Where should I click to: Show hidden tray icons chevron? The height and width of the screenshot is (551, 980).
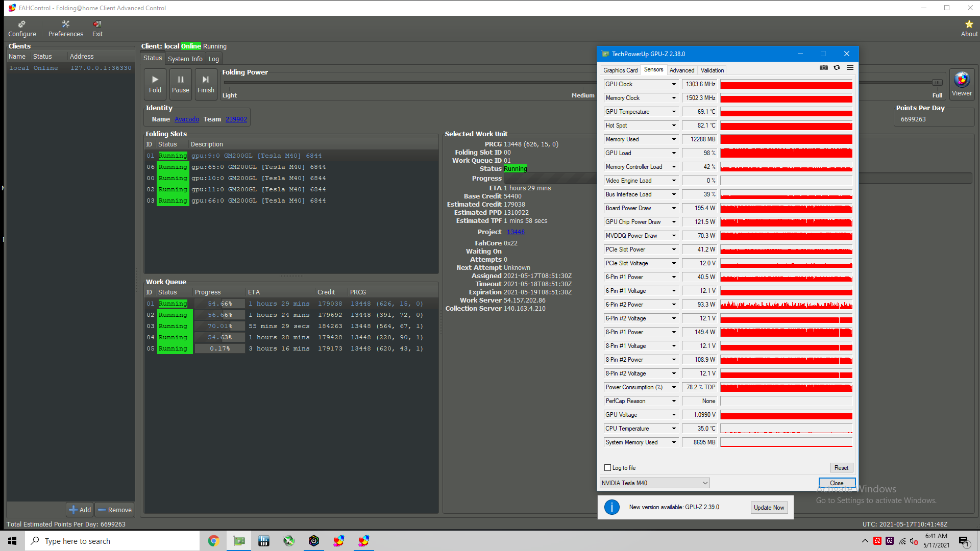tap(865, 541)
